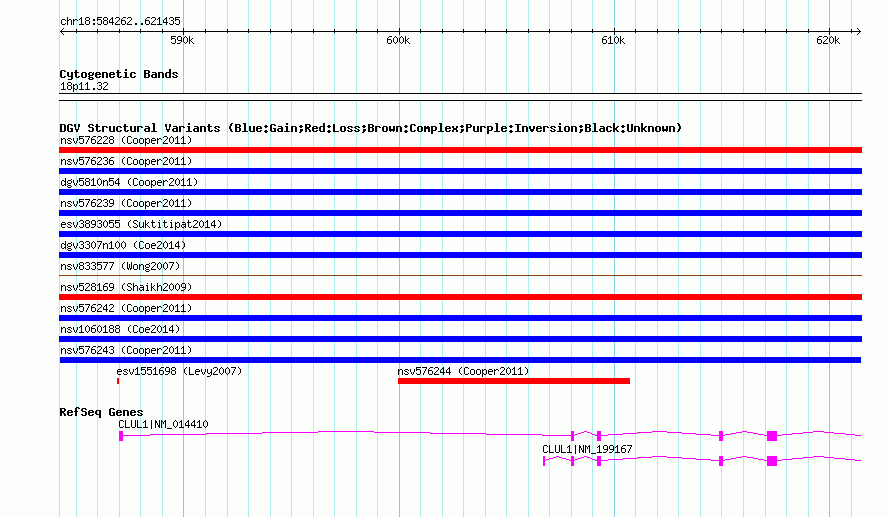Screen dimensions: 890x517
Task: Select the esv1551698 (Levy2007) label
Action: pyautogui.click(x=179, y=371)
